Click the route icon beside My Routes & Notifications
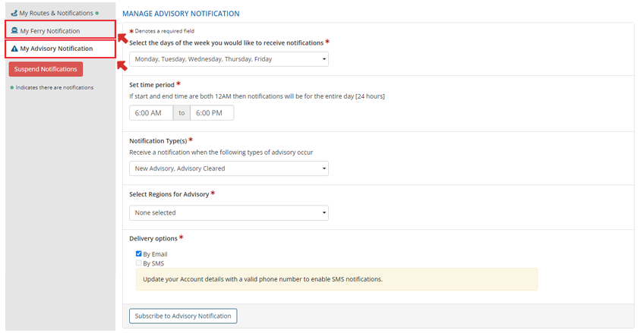This screenshot has height=333, width=644. (14, 13)
